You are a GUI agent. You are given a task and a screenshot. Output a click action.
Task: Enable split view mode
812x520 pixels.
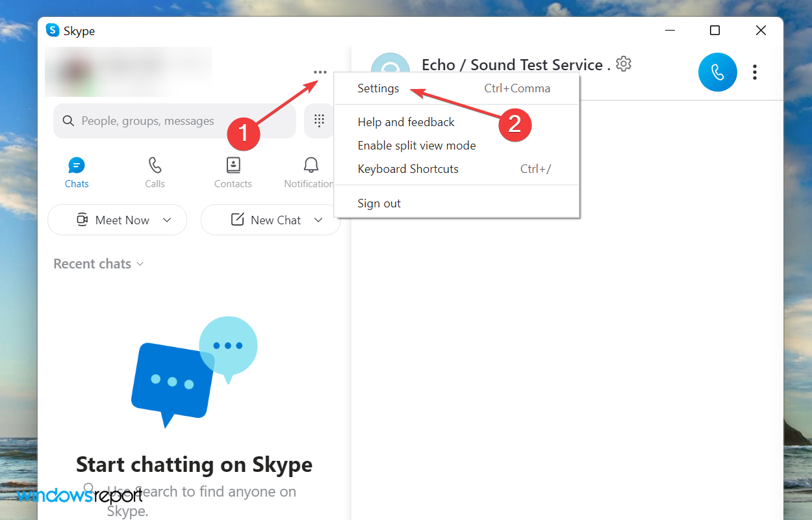416,145
